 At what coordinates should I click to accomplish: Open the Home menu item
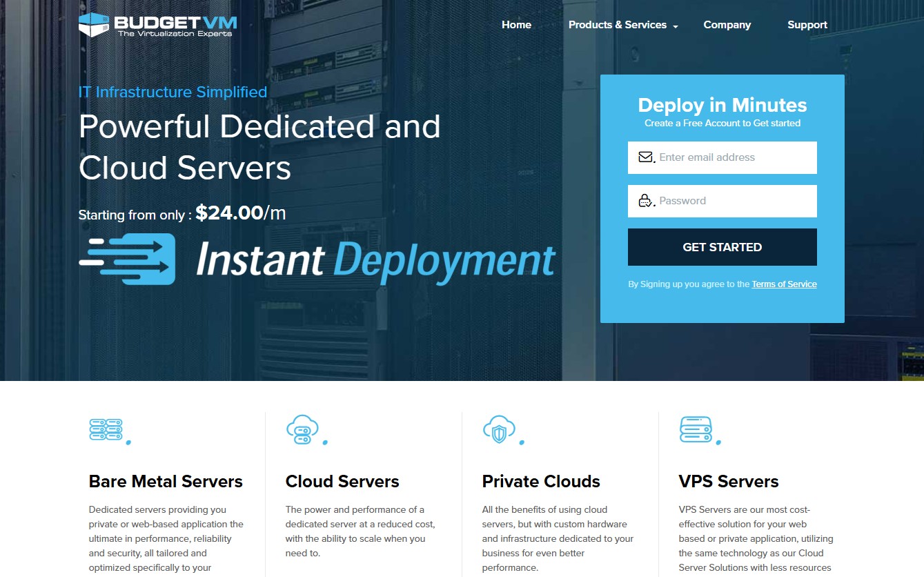pos(516,25)
